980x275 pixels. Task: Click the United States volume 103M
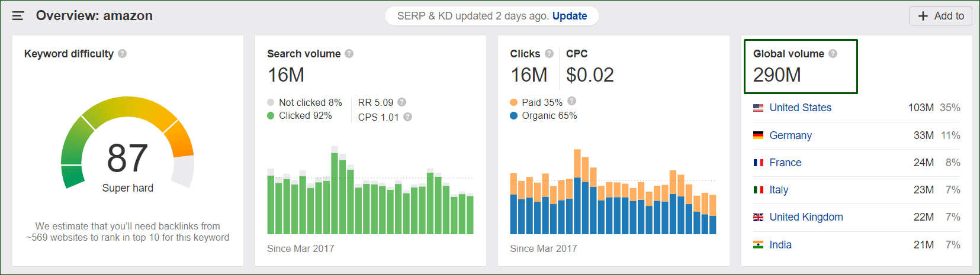pyautogui.click(x=921, y=108)
